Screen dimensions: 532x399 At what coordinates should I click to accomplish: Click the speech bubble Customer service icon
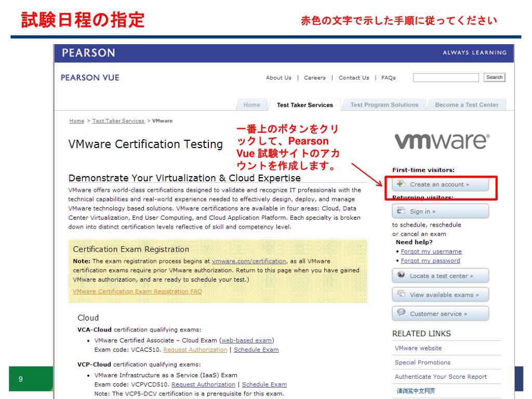[x=401, y=312]
